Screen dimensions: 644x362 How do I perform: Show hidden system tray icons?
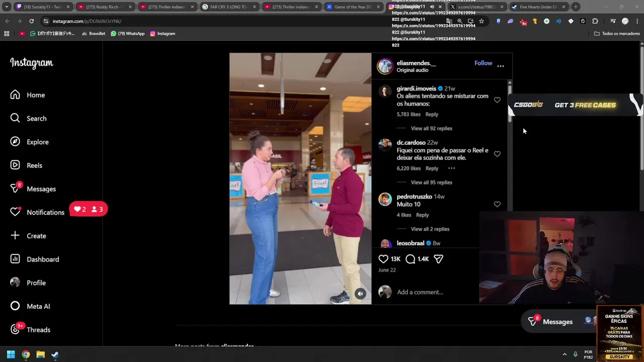(565, 354)
